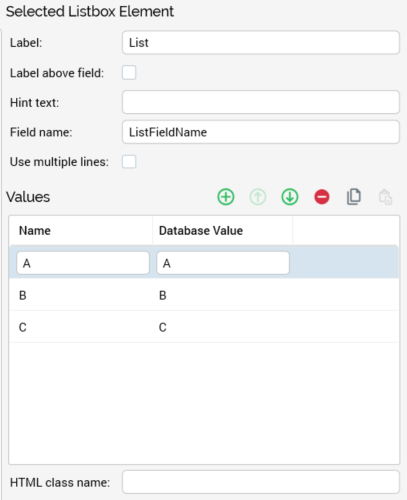Sort by the Name column header

[x=81, y=231]
